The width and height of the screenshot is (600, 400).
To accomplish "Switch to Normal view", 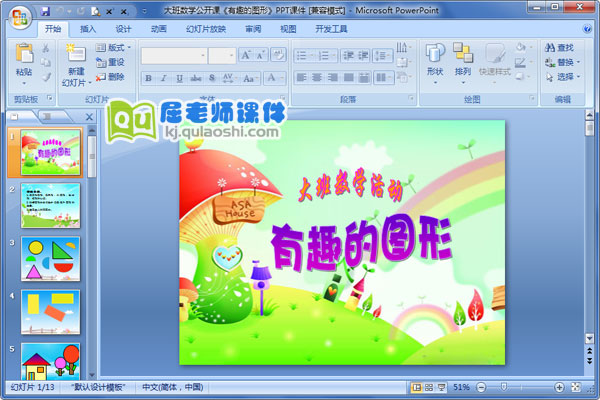I will 416,387.
